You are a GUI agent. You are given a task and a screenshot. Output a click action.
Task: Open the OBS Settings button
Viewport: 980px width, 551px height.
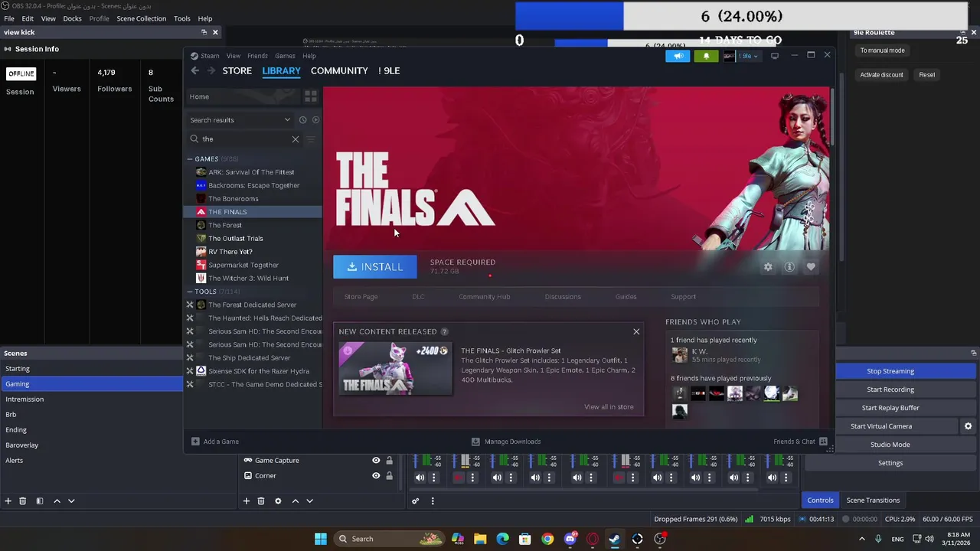tap(890, 463)
